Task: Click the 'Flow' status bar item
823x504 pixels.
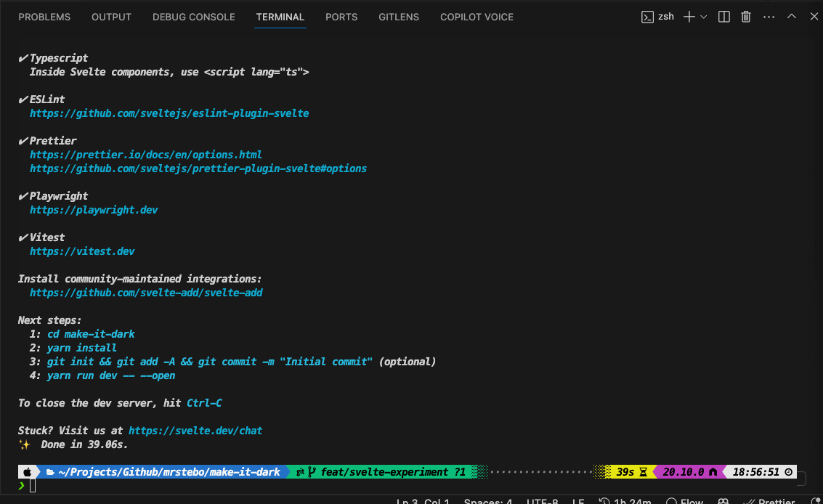Action: (684, 500)
